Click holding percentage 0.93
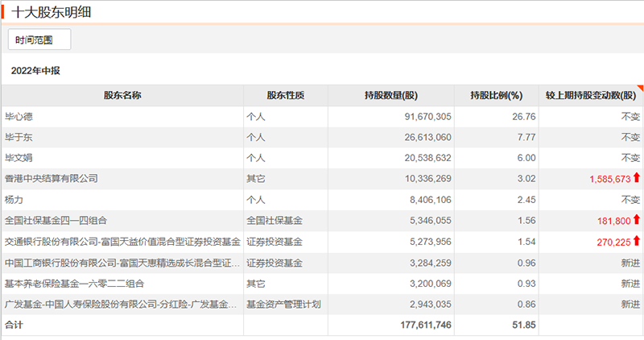This screenshot has height=340, width=644. [x=526, y=284]
